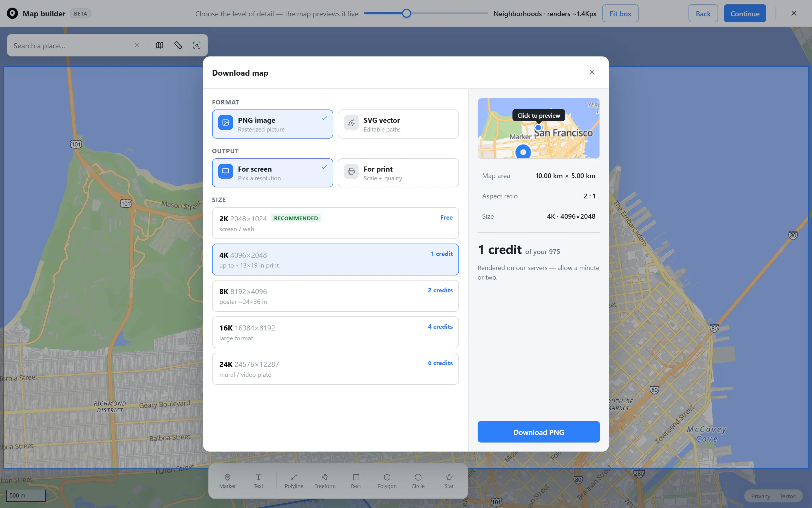This screenshot has height=508, width=812.
Task: Click the focus/locate frame icon
Action: (x=197, y=45)
